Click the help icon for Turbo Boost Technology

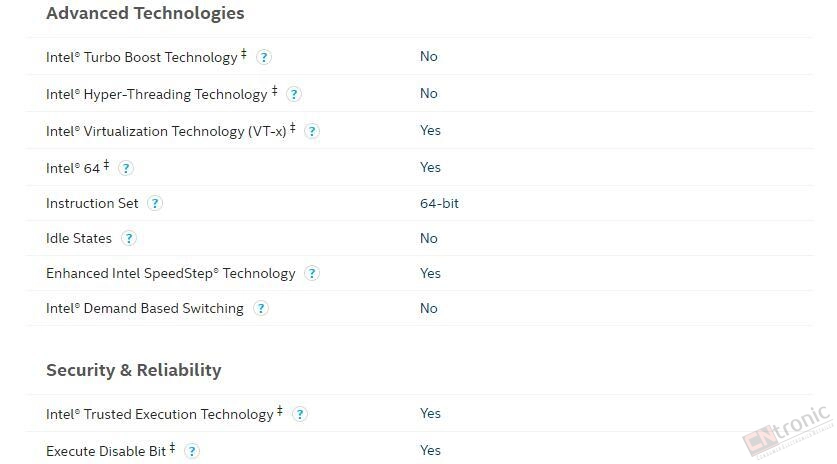tap(264, 57)
